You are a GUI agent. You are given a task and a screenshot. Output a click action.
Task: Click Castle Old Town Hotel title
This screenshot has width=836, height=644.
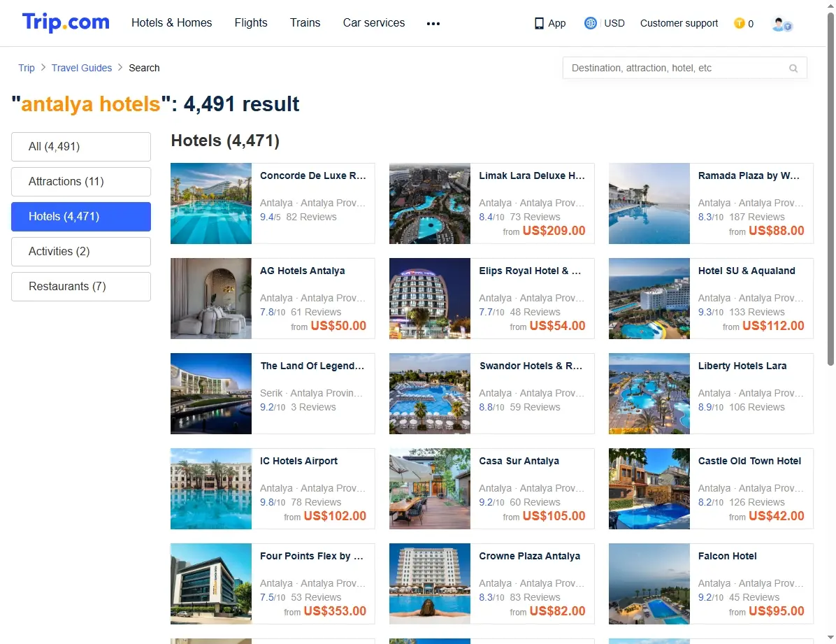749,461
